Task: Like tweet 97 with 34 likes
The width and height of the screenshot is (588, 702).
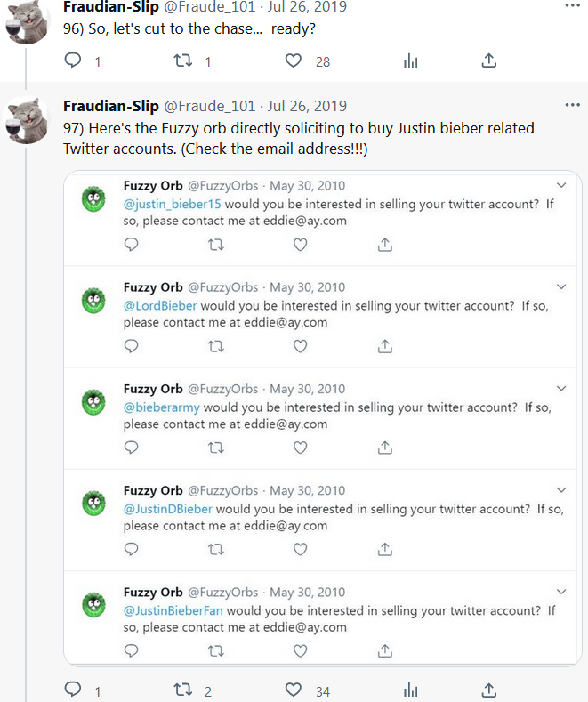Action: pos(294,690)
